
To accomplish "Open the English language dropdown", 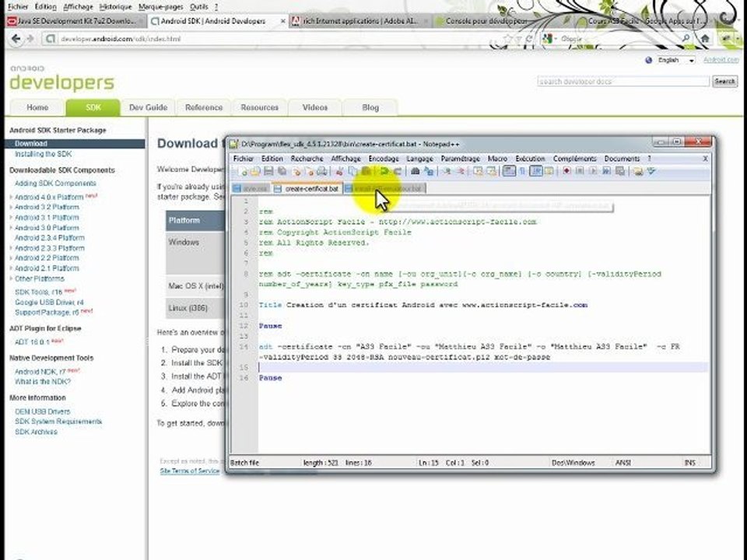I will 675,60.
